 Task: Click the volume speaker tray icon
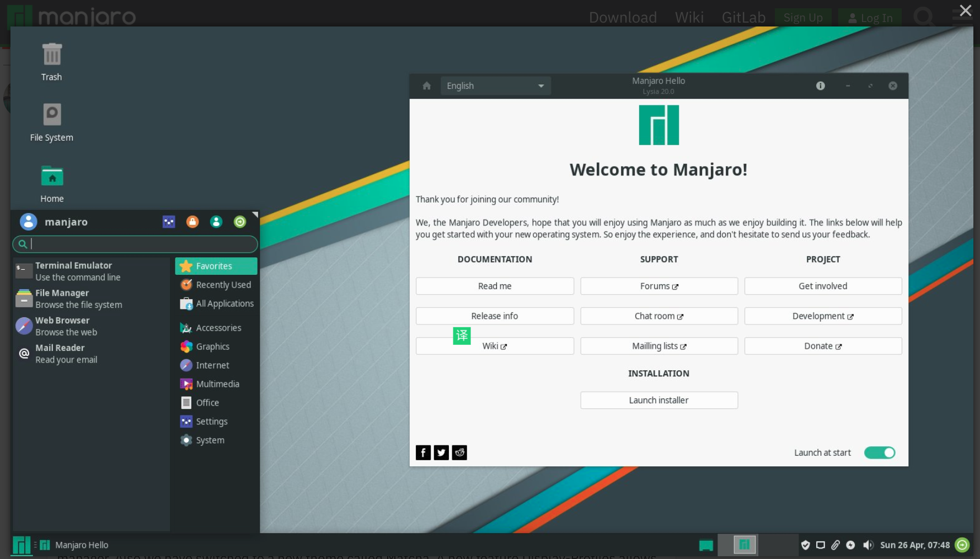[x=868, y=545]
